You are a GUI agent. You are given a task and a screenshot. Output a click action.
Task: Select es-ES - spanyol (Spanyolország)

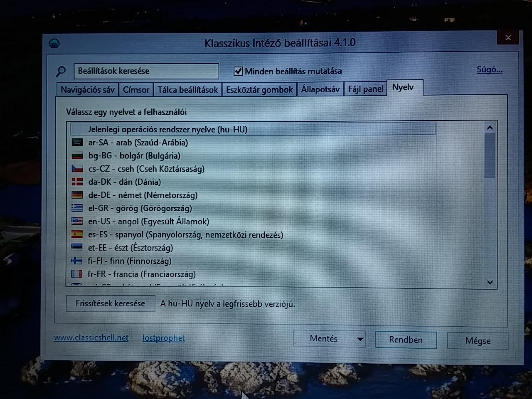253,234
